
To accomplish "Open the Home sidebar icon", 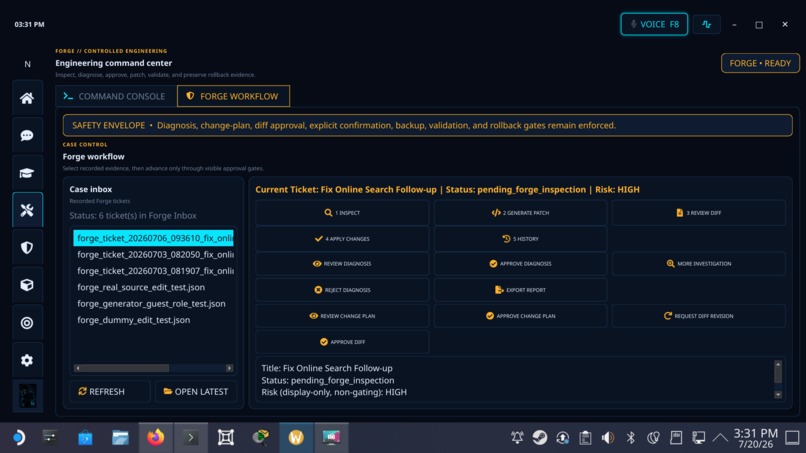I will point(27,98).
